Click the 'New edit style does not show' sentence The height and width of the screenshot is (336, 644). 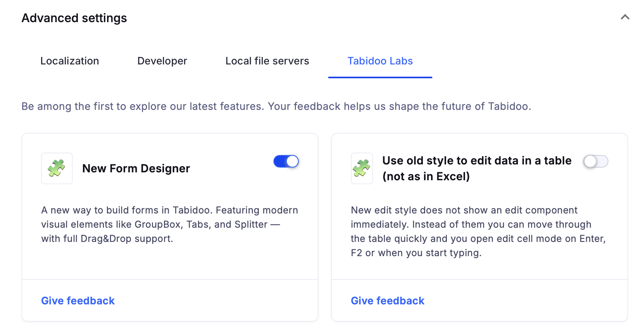pyautogui.click(x=464, y=210)
